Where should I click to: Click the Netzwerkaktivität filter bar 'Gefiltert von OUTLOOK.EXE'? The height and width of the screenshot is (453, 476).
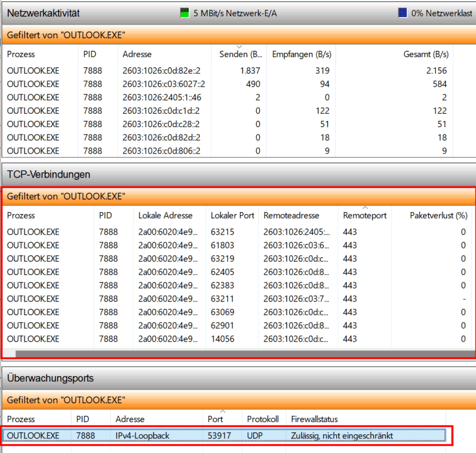[238, 35]
